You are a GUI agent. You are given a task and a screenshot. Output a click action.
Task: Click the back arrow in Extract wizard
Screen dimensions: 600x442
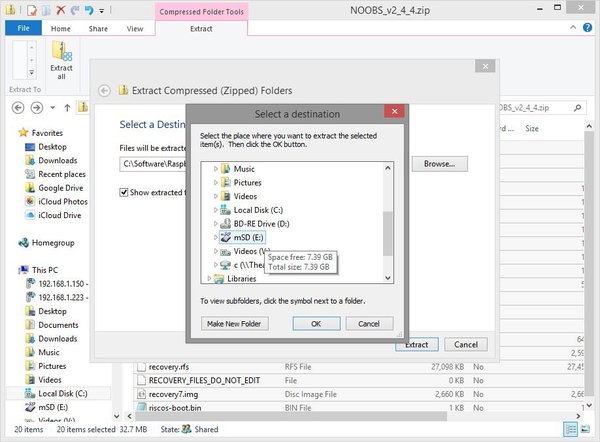[x=104, y=91]
